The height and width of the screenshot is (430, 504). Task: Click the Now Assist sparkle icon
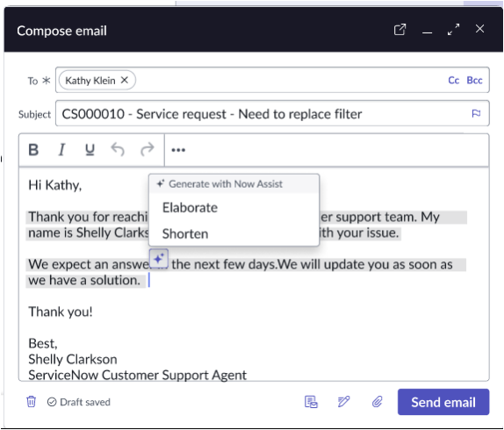159,258
